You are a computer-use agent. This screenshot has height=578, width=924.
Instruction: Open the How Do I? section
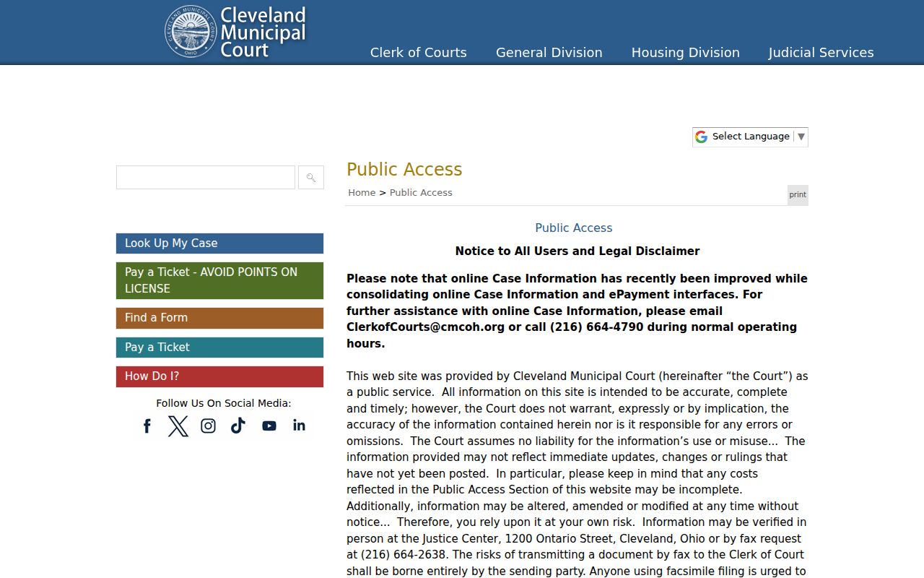219,376
